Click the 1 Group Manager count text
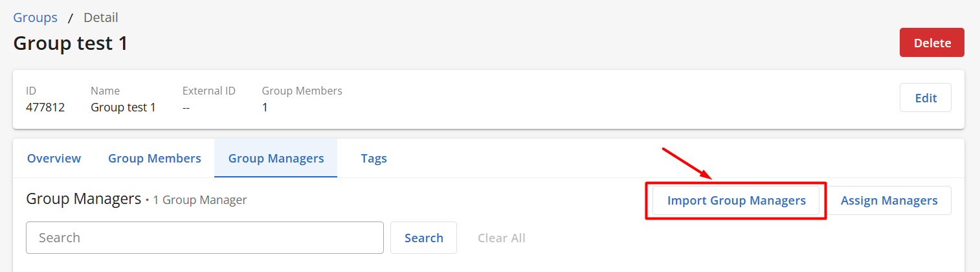This screenshot has height=272, width=980. coord(200,200)
